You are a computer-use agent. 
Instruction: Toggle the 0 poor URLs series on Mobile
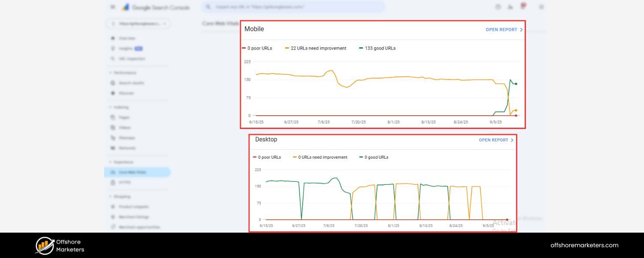[258, 48]
